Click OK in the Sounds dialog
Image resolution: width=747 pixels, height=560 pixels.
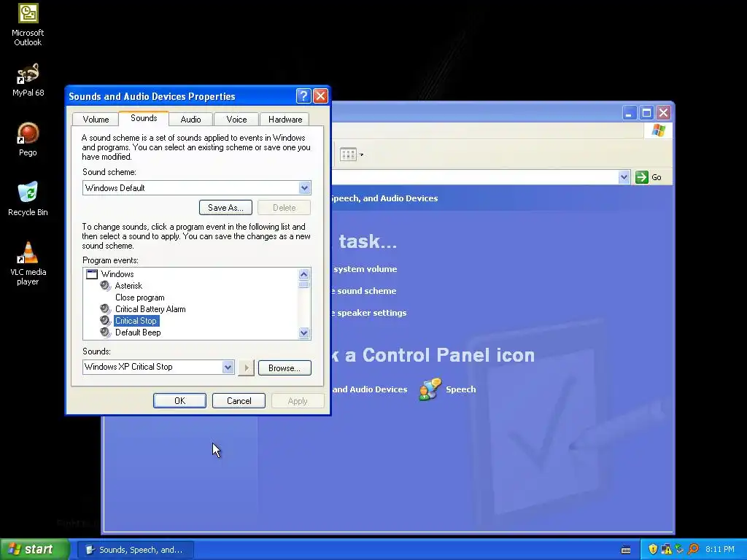[x=179, y=400]
